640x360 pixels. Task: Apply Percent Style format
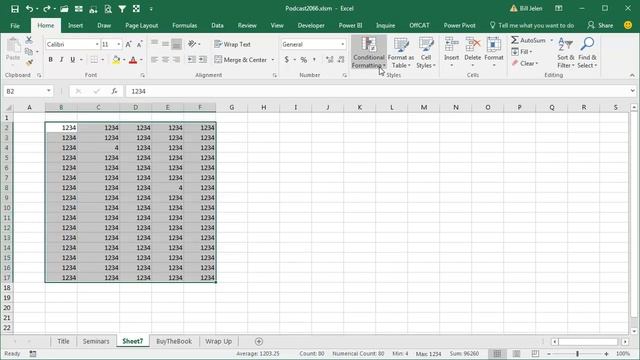[x=304, y=60]
